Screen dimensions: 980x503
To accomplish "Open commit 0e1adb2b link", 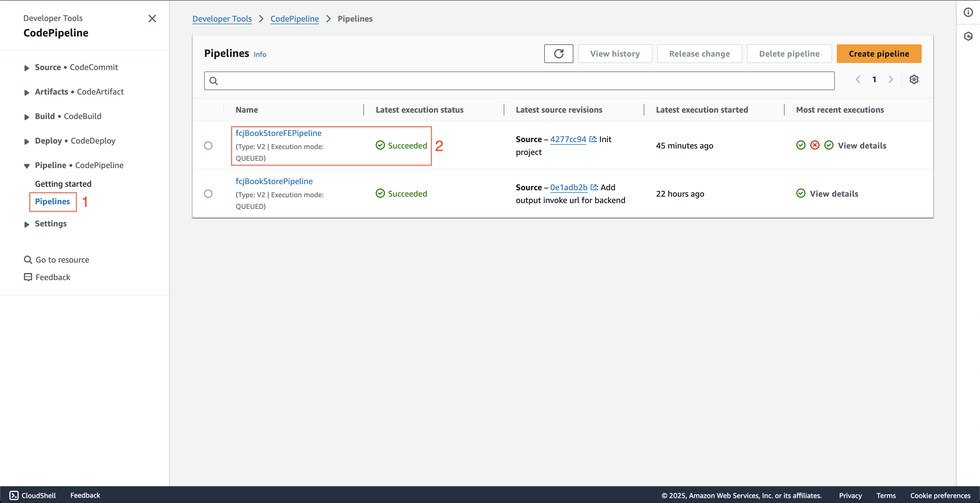I will tap(569, 187).
